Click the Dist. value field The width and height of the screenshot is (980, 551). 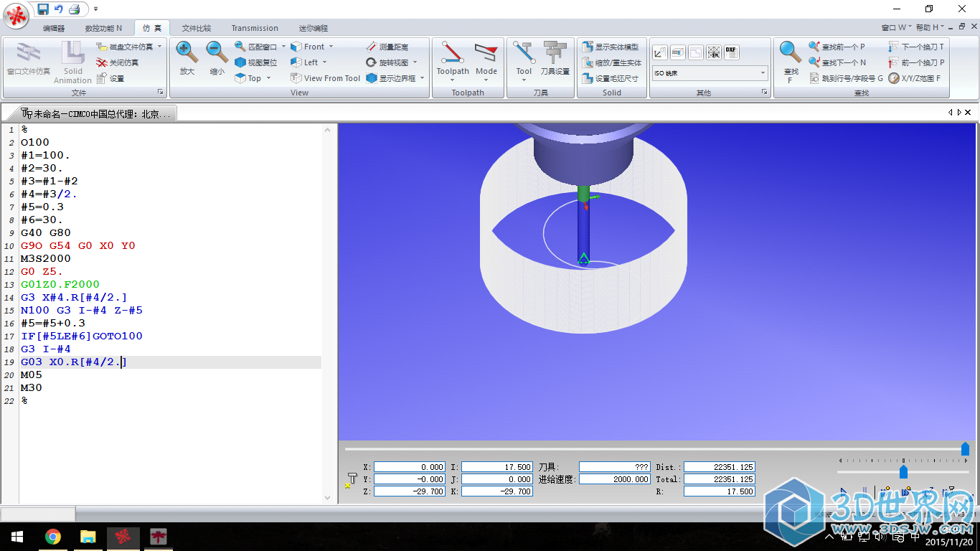click(720, 467)
